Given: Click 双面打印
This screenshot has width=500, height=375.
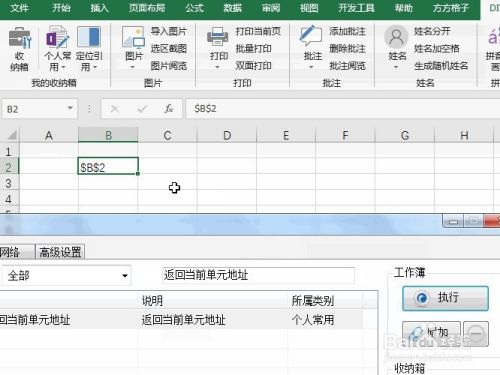Looking at the screenshot, I should pos(253,66).
